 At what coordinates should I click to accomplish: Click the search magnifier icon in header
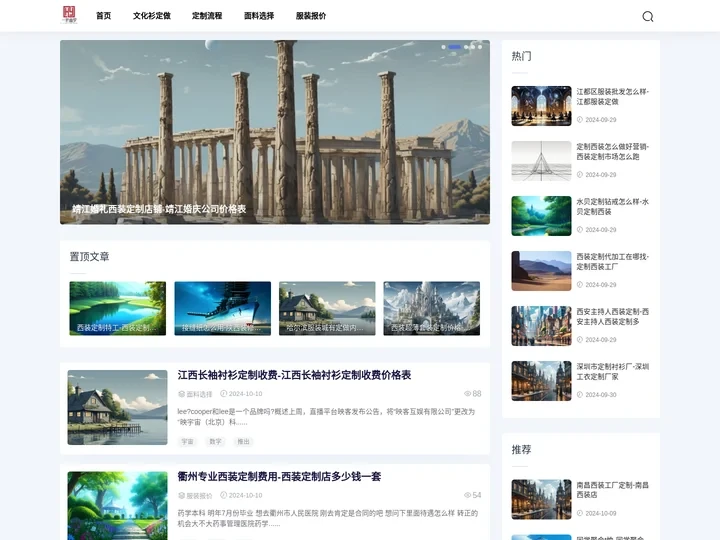pyautogui.click(x=647, y=17)
